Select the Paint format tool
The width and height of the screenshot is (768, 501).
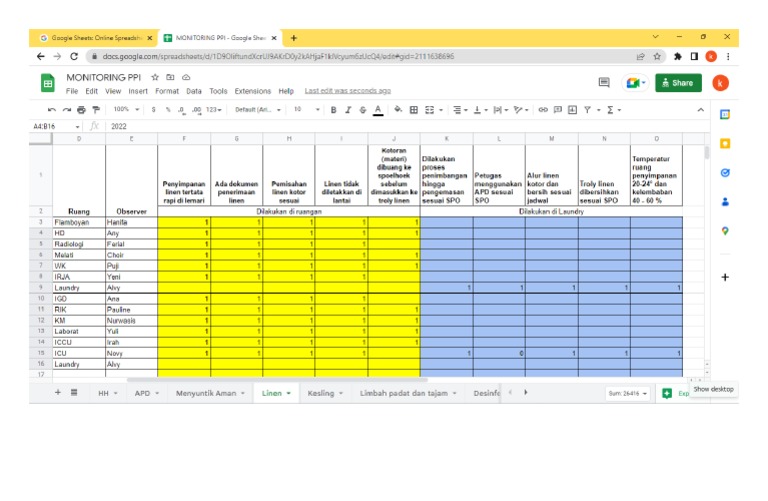point(96,110)
